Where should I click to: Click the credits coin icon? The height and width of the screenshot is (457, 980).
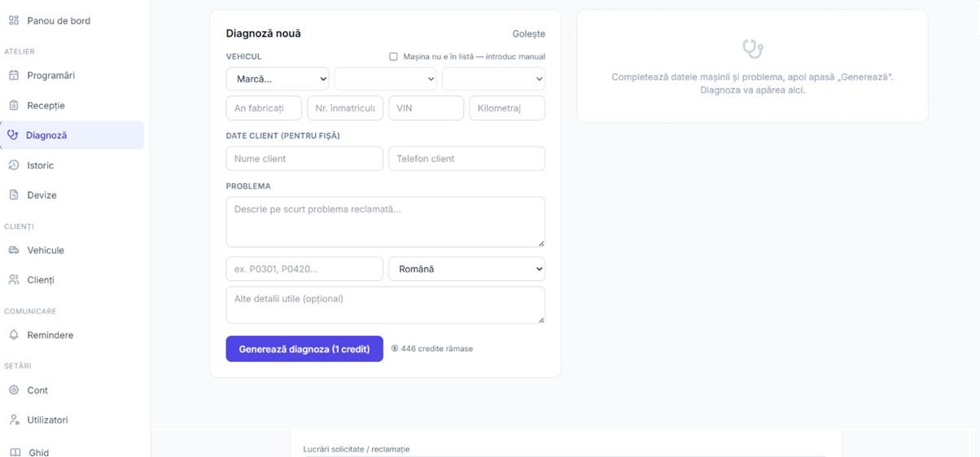click(x=395, y=349)
